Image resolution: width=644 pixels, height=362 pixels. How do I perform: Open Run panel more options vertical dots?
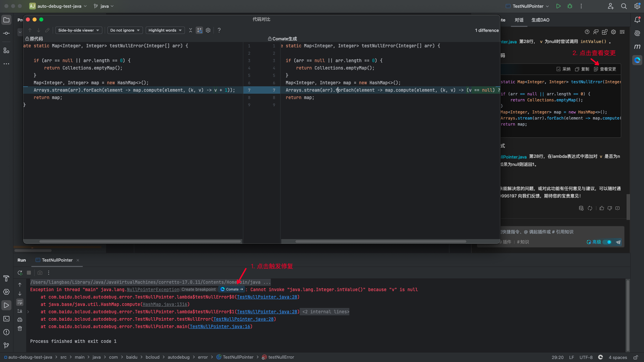(x=49, y=273)
